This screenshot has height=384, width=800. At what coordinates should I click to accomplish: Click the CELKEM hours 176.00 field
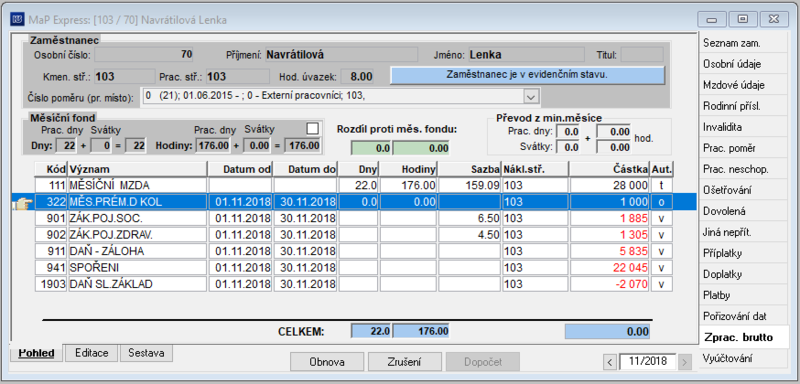pos(421,331)
